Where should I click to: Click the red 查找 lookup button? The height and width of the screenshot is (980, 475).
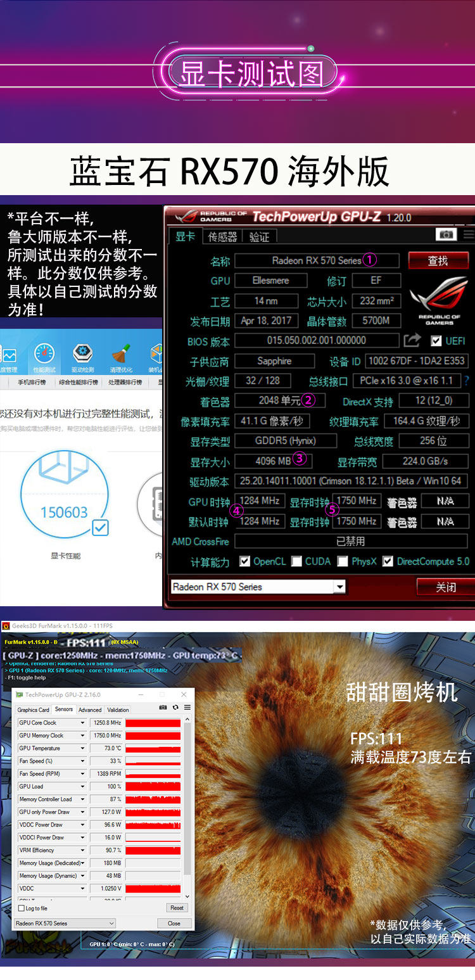coord(438,260)
